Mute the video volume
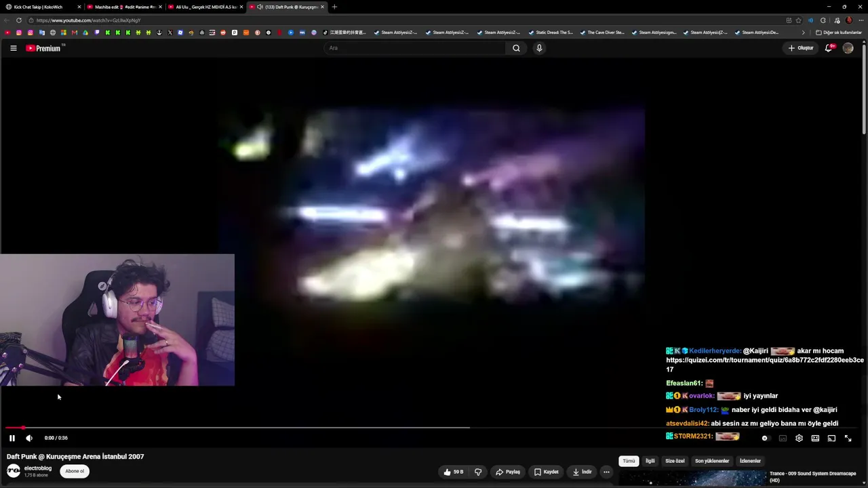This screenshot has height=488, width=868. click(x=29, y=438)
